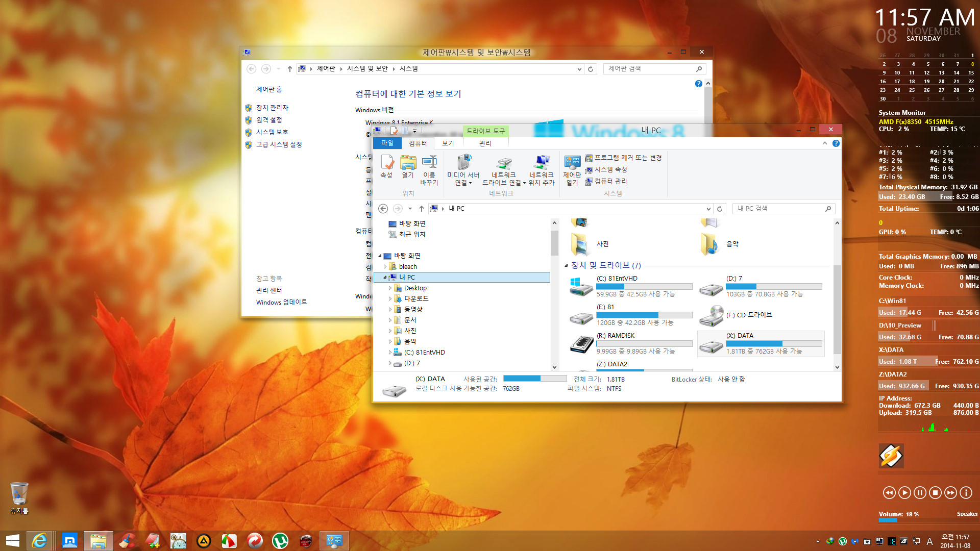Click the quick access Properties icon in title bar
The image size is (980, 551).
tap(394, 131)
